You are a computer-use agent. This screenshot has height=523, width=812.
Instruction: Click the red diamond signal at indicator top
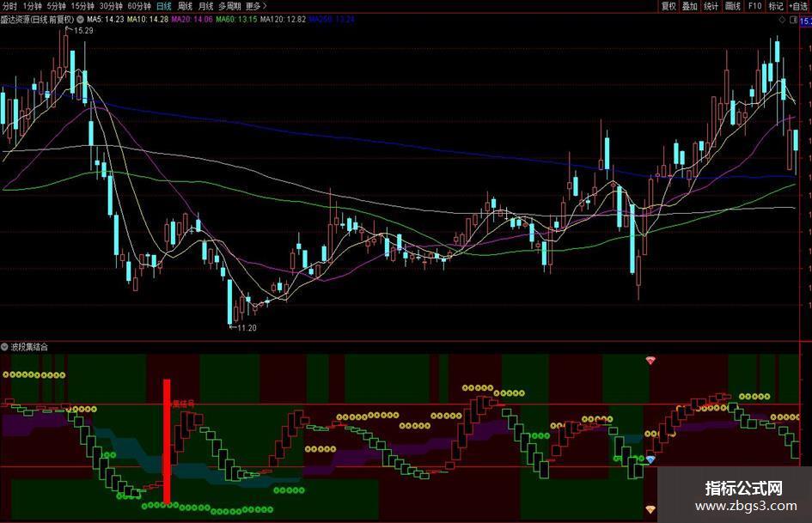click(650, 361)
